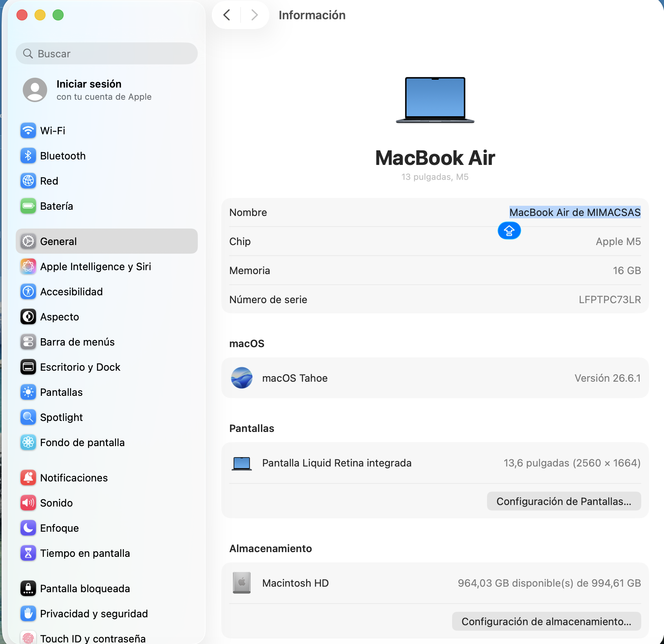Image resolution: width=664 pixels, height=644 pixels.
Task: Open Configuración de almacenamiento button
Action: click(547, 622)
